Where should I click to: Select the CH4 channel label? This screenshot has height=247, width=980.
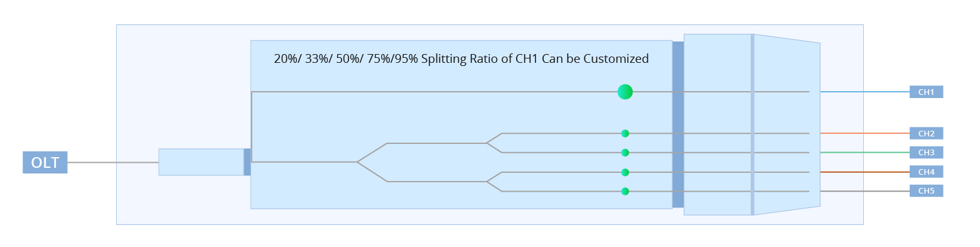tap(926, 172)
